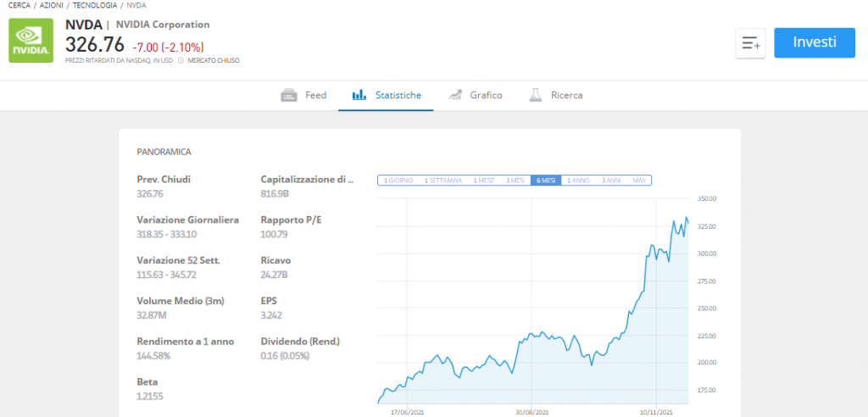Choose the MAX time range
Image resolution: width=868 pixels, height=417 pixels.
click(639, 181)
